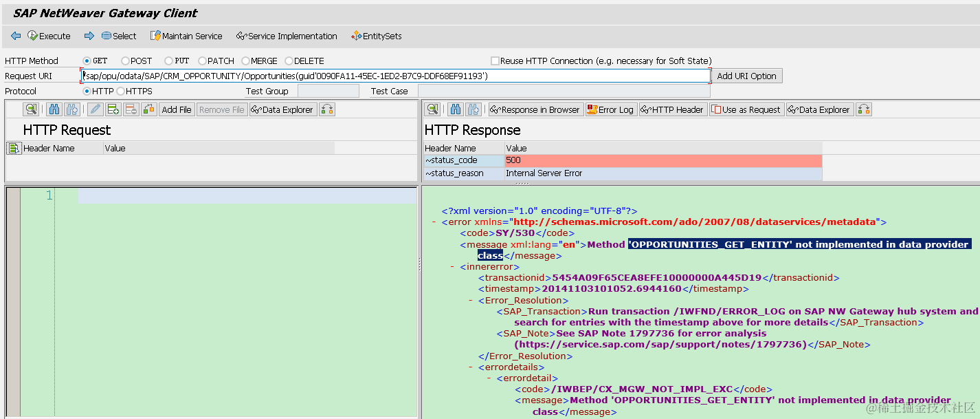The width and height of the screenshot is (980, 419).
Task: Click the Test Group input field
Action: 328,91
